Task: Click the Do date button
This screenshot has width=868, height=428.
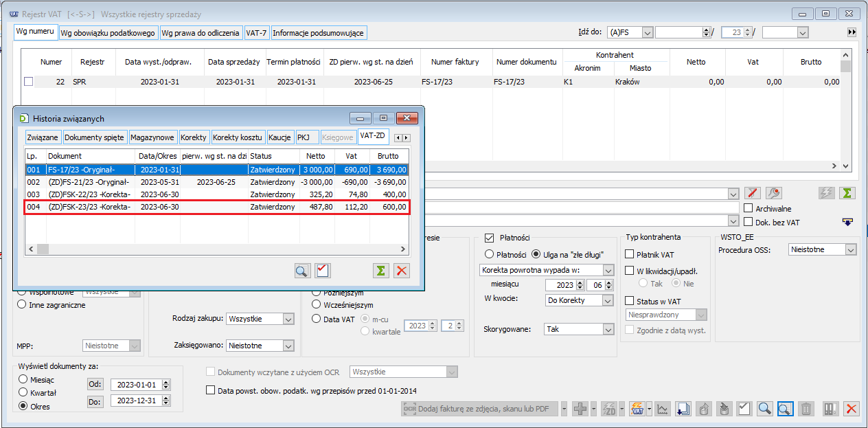Action: (95, 401)
